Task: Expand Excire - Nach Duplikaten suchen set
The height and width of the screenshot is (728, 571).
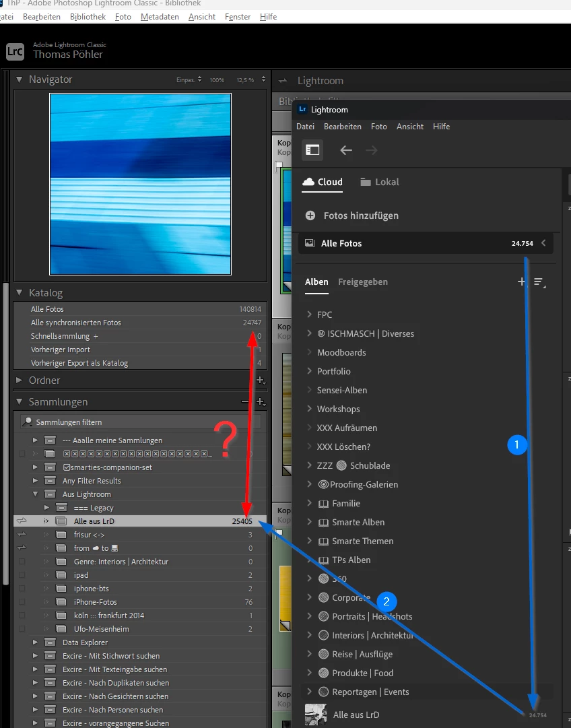Action: (35, 682)
